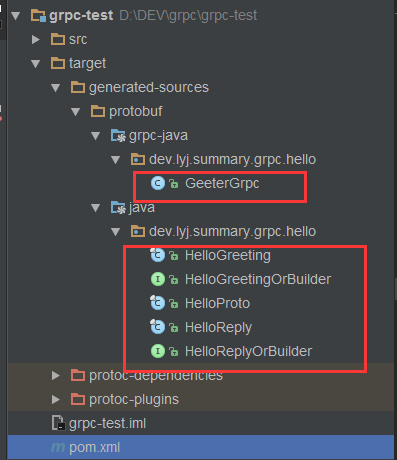Expand the protoc-plugins folder arrow
Image resolution: width=397 pixels, height=460 pixels.
click(x=56, y=400)
